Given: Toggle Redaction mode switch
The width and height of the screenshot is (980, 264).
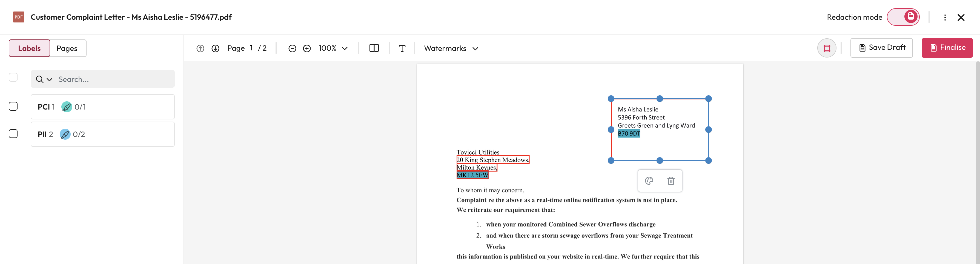Looking at the screenshot, I should point(903,17).
